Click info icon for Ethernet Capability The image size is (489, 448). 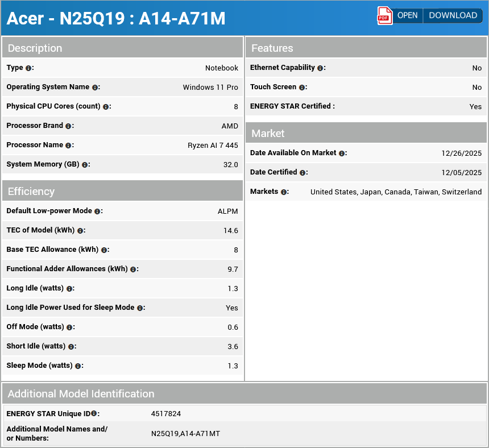(x=320, y=68)
